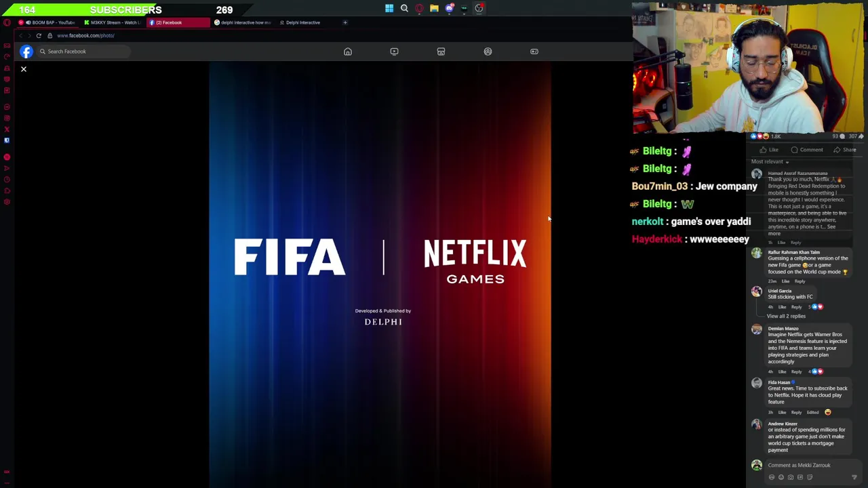Like Fida Hasan's comment
The width and height of the screenshot is (868, 488).
tap(782, 412)
